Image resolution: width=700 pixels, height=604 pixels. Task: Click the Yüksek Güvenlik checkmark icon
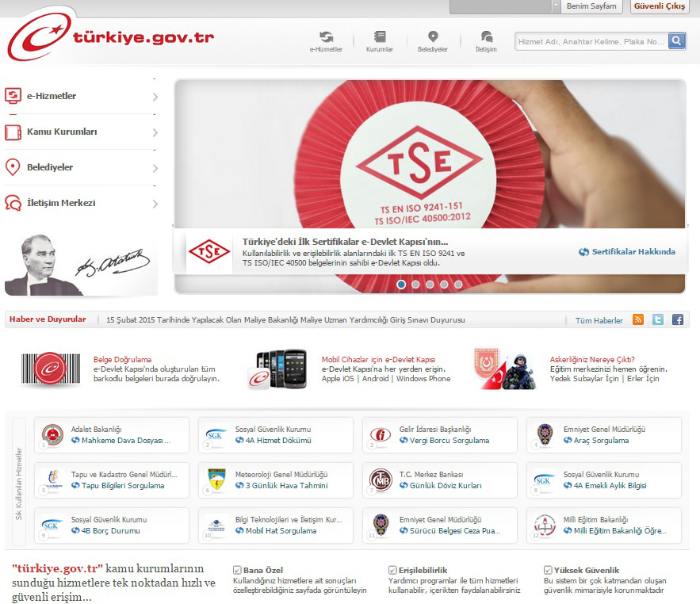coord(548,570)
